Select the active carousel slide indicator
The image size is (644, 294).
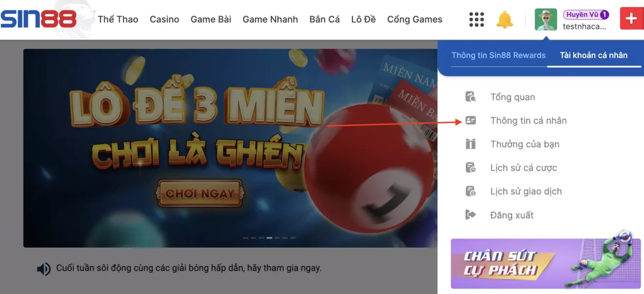270,238
